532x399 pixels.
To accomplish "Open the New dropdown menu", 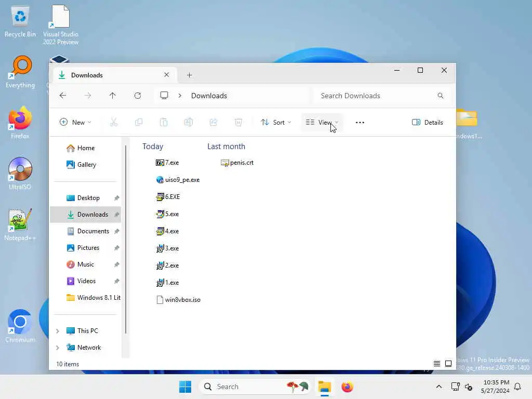I will (75, 122).
